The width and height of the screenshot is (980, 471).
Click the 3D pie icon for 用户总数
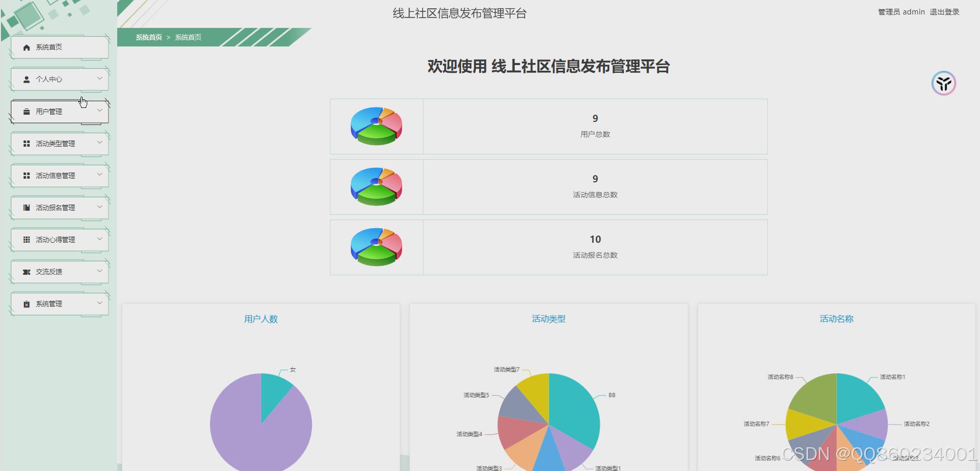click(x=376, y=126)
